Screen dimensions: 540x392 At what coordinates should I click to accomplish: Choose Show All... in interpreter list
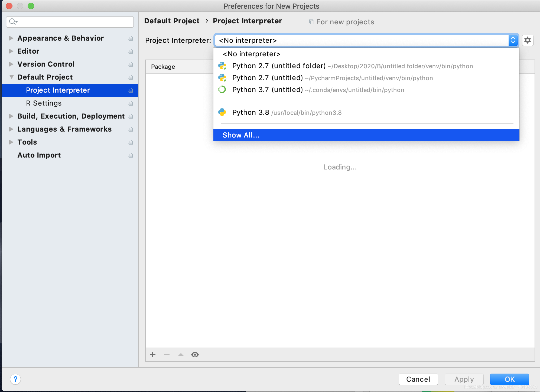pyautogui.click(x=366, y=135)
